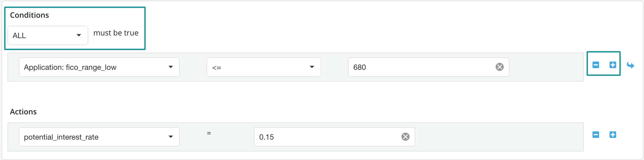Image resolution: width=644 pixels, height=160 pixels.
Task: Add a new condition with plus icon
Action: (x=613, y=65)
